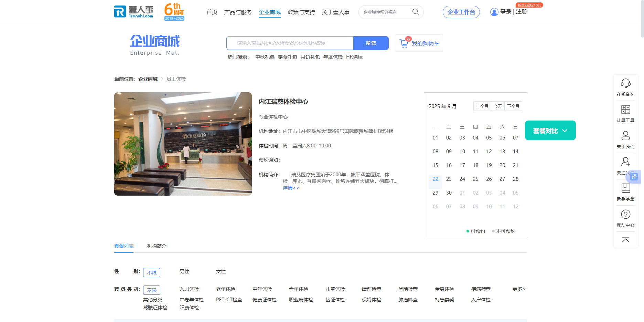
Task: Open 关于我们 person icon in the sidebar
Action: 625,136
